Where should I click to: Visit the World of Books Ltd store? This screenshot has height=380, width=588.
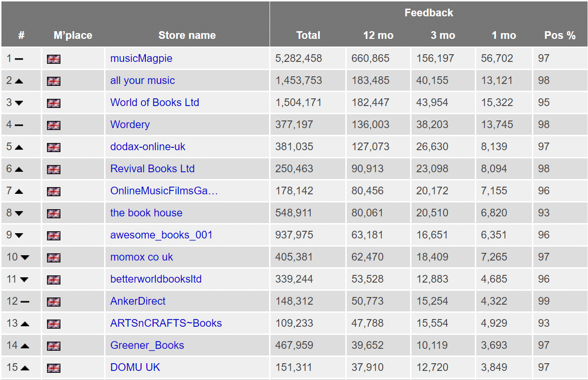154,103
